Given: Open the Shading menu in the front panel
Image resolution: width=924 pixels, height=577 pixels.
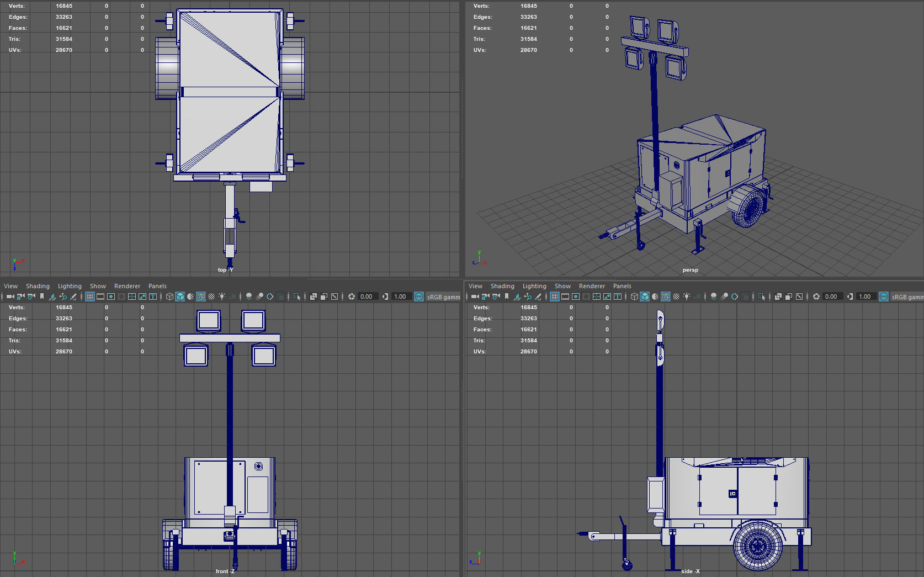Looking at the screenshot, I should [38, 286].
